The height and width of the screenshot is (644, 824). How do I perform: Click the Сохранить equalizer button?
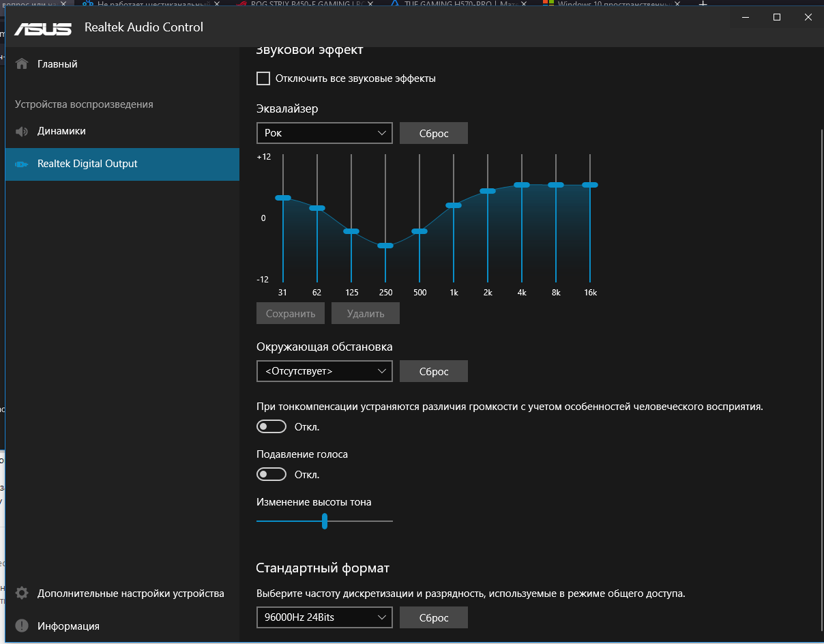[291, 313]
